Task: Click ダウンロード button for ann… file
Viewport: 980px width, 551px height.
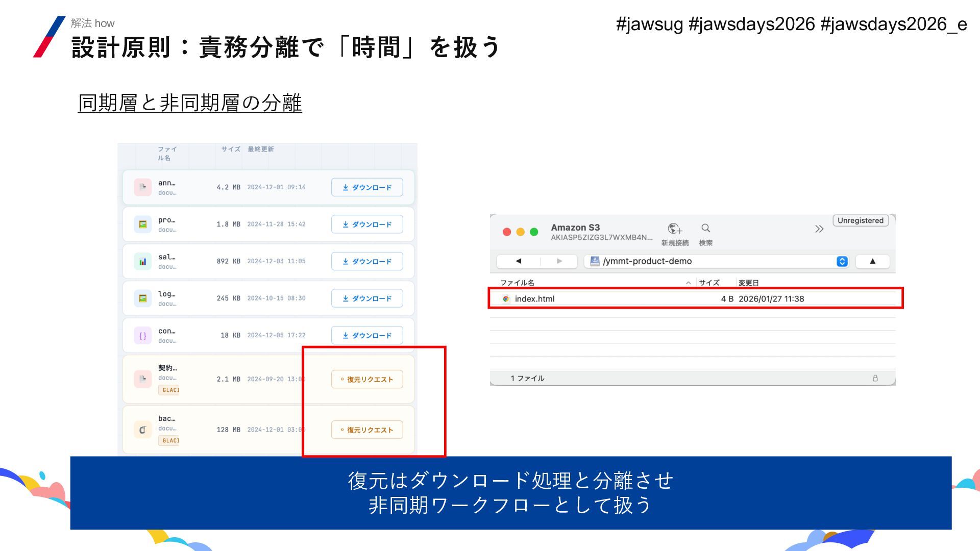Action: [x=367, y=187]
